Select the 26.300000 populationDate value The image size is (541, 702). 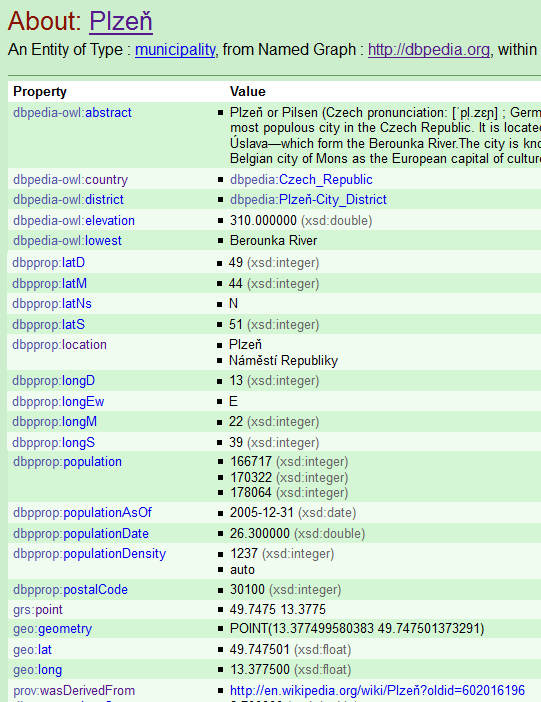coord(260,534)
